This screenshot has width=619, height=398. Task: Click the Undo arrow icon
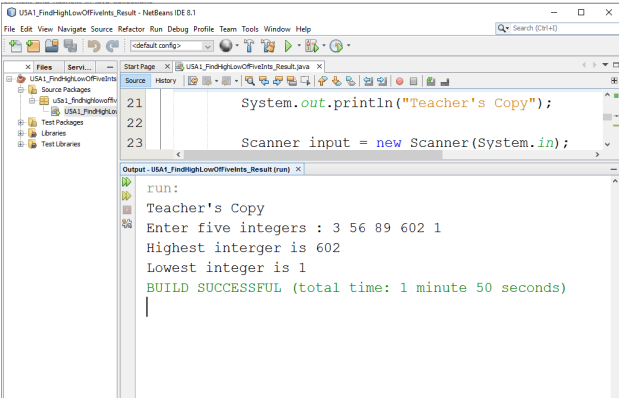point(94,46)
